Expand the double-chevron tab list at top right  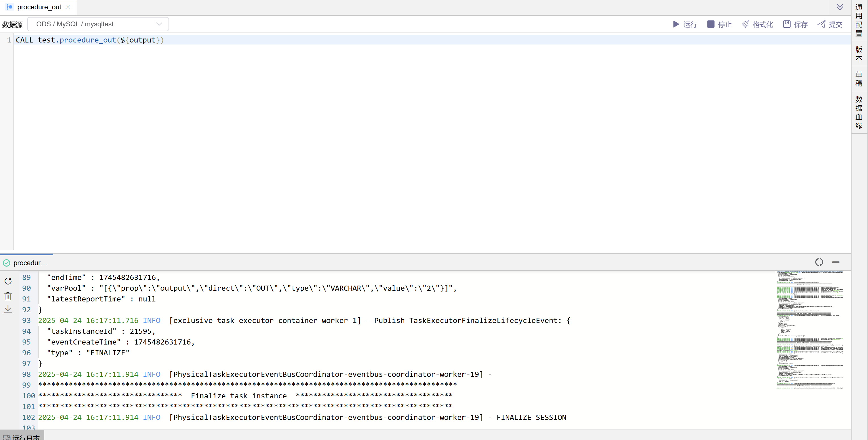(x=840, y=7)
